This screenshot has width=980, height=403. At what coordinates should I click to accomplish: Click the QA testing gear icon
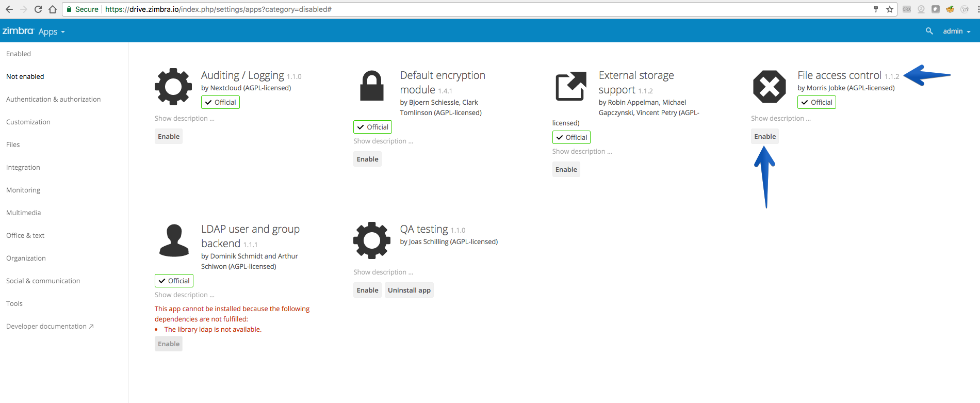(372, 240)
